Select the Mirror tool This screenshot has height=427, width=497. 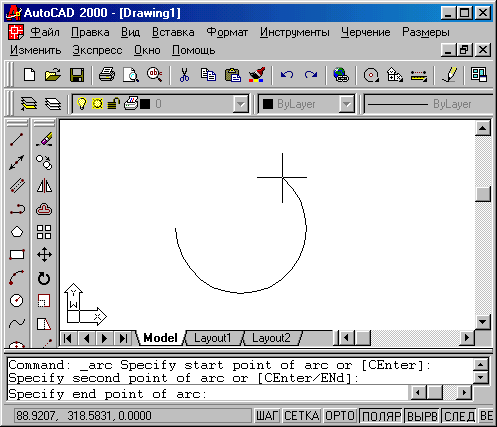click(44, 186)
